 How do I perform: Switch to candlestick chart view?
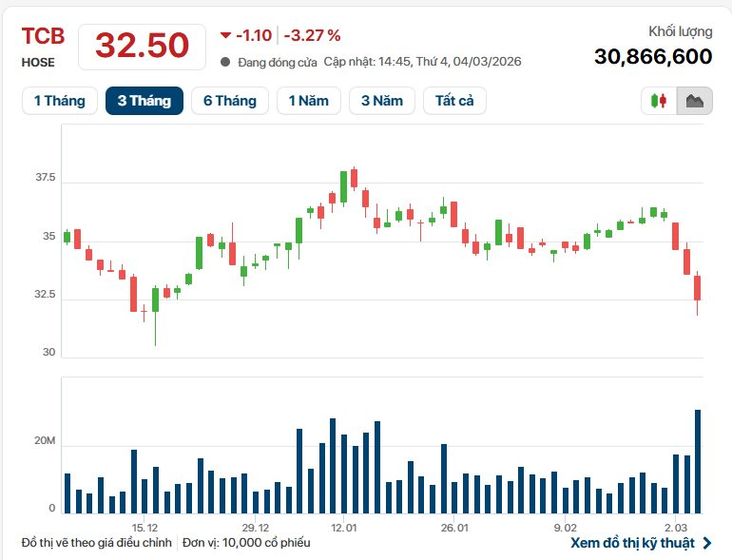[658, 101]
